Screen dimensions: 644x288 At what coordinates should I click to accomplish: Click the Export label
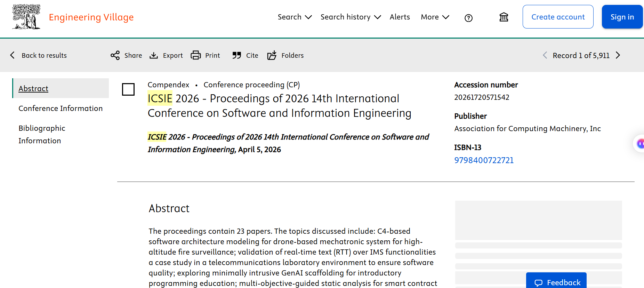173,55
